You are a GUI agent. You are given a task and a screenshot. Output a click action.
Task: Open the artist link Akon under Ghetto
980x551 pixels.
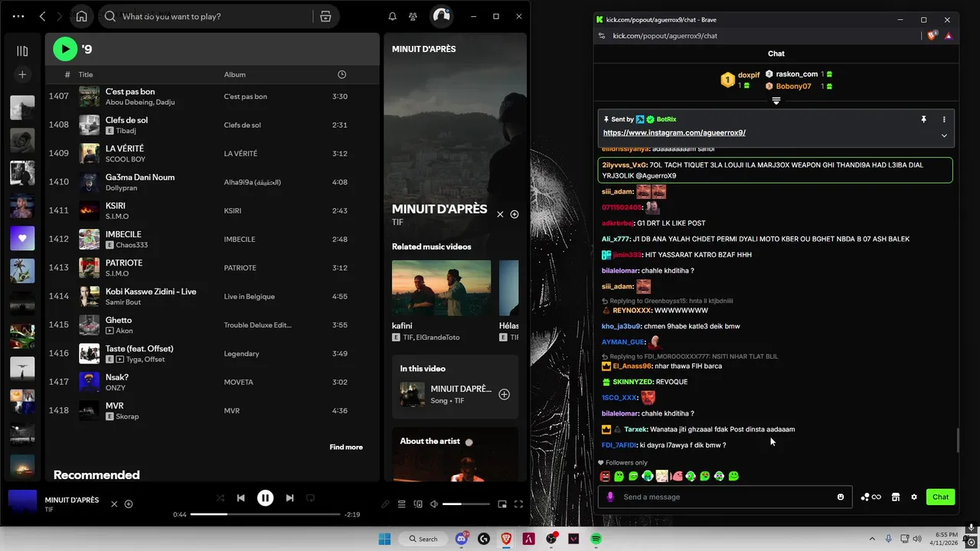pos(124,331)
